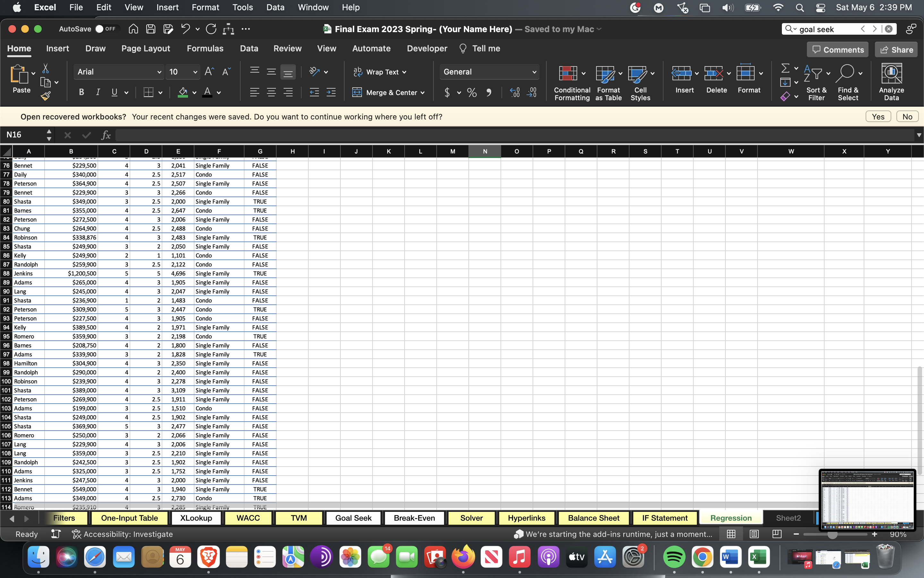Click the Redo icon in title bar
The width and height of the screenshot is (924, 578).
[211, 29]
